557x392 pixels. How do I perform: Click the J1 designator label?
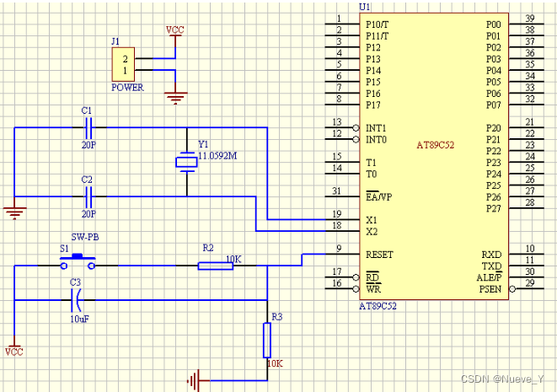115,41
